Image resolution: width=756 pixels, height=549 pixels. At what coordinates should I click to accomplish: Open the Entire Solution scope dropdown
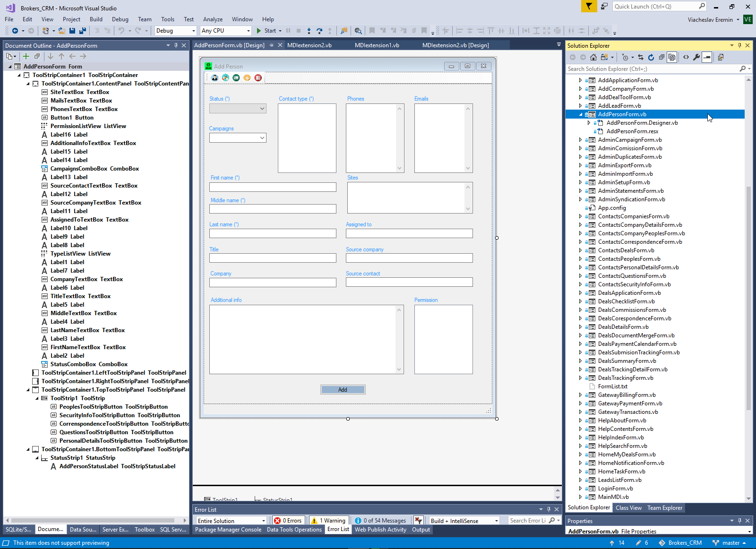[x=232, y=521]
